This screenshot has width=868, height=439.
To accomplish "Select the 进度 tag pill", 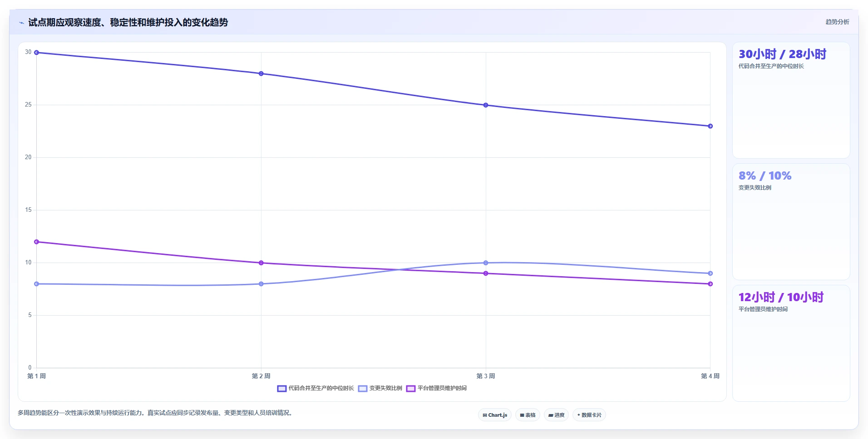I will (x=556, y=415).
